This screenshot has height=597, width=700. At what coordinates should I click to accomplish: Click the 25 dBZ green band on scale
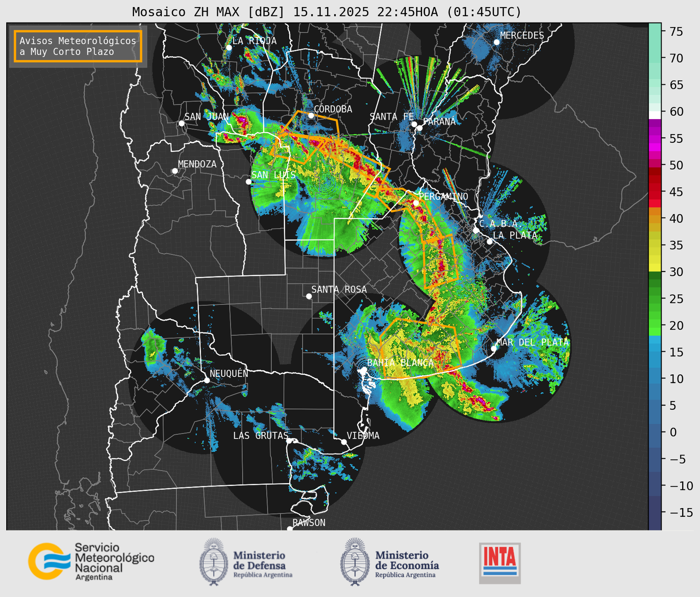coord(655,298)
